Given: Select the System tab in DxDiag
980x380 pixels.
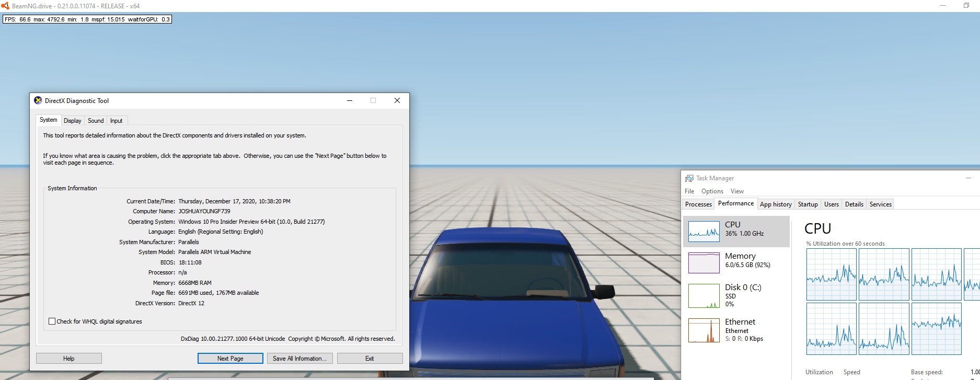Looking at the screenshot, I should click(x=49, y=120).
